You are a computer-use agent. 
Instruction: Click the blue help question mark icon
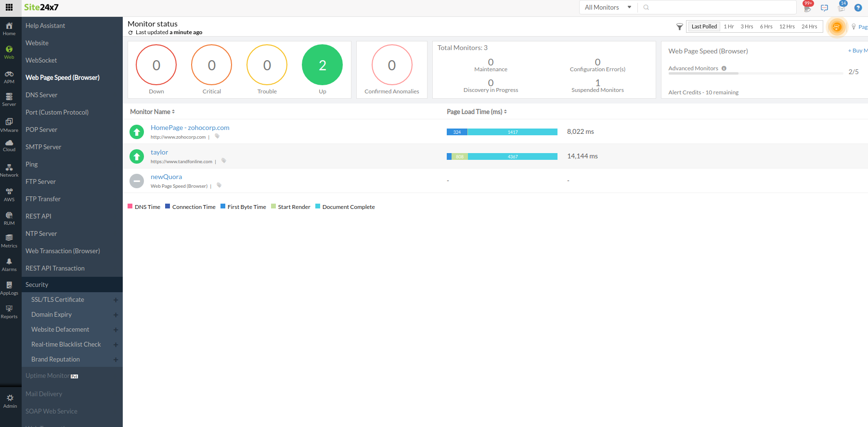point(857,8)
